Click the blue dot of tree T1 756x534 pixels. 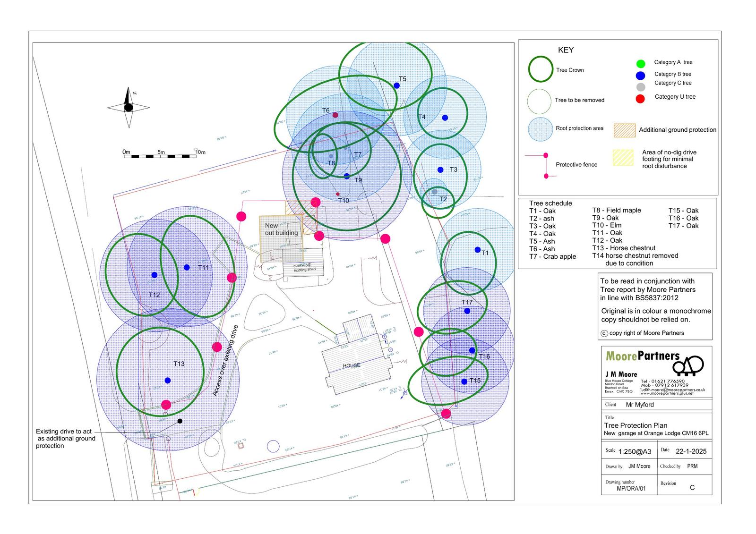pos(477,250)
